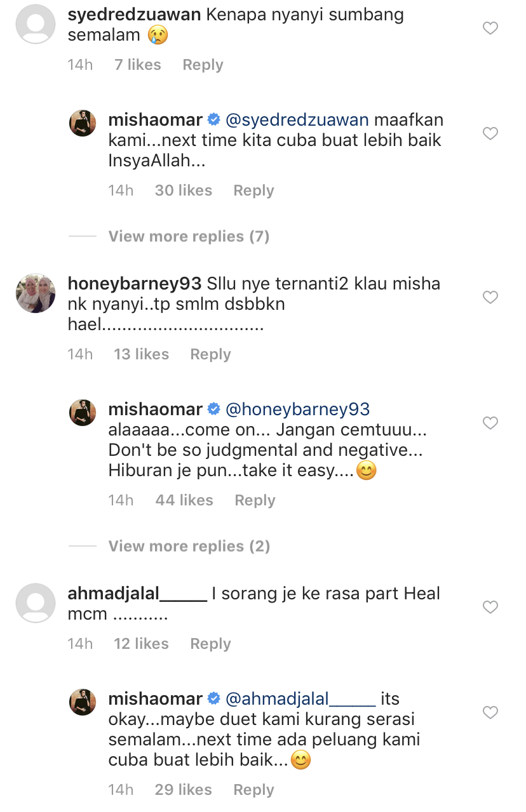Reply to syedredzuawan's comment

click(x=203, y=65)
